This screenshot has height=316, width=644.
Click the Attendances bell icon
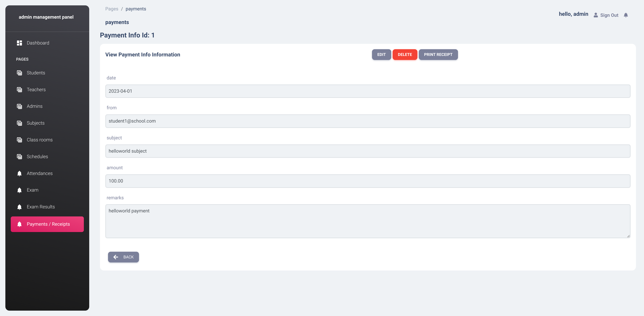pos(19,173)
